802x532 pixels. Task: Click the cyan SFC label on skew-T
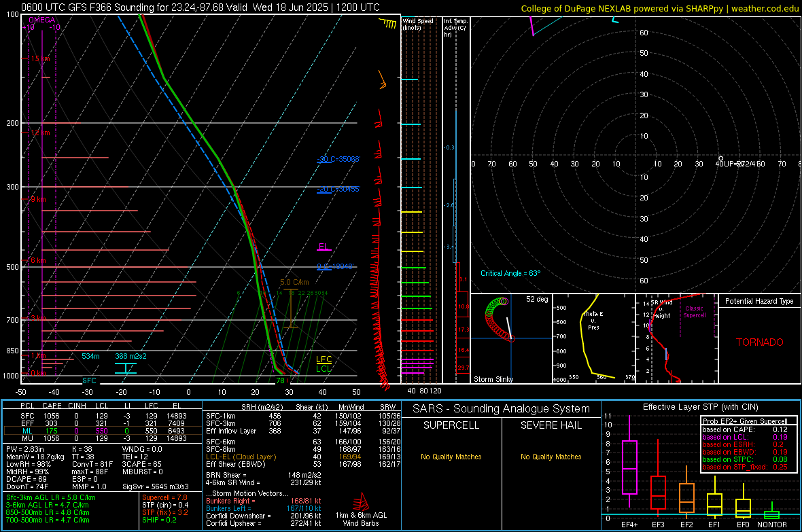click(x=89, y=380)
